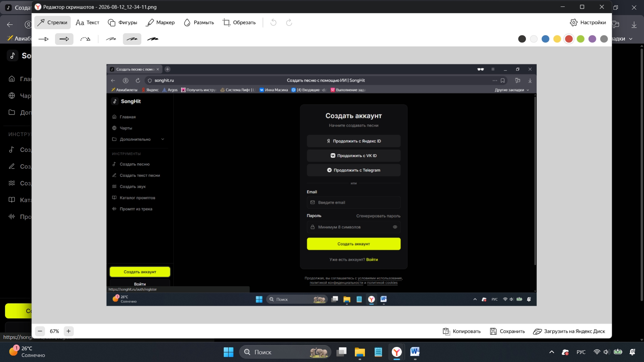Viewport: 644px width, 362px height.
Task: Open Task View from the taskbar
Action: pos(341,352)
